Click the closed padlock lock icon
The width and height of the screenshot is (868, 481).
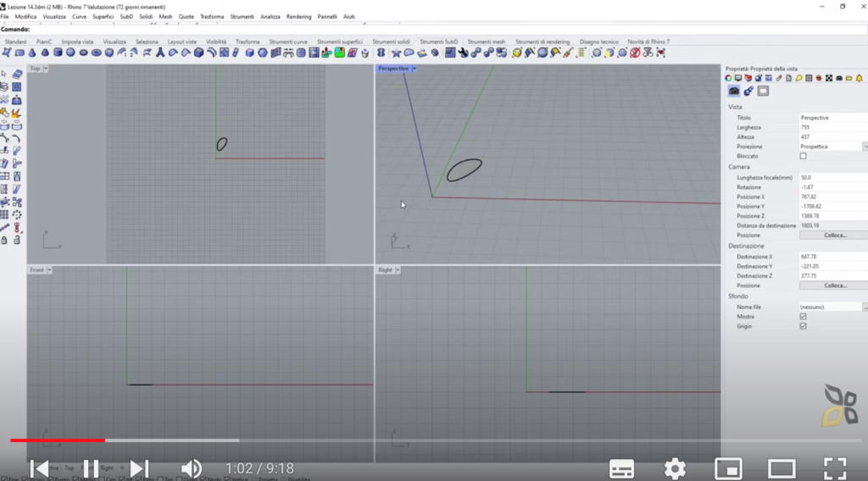point(4,240)
